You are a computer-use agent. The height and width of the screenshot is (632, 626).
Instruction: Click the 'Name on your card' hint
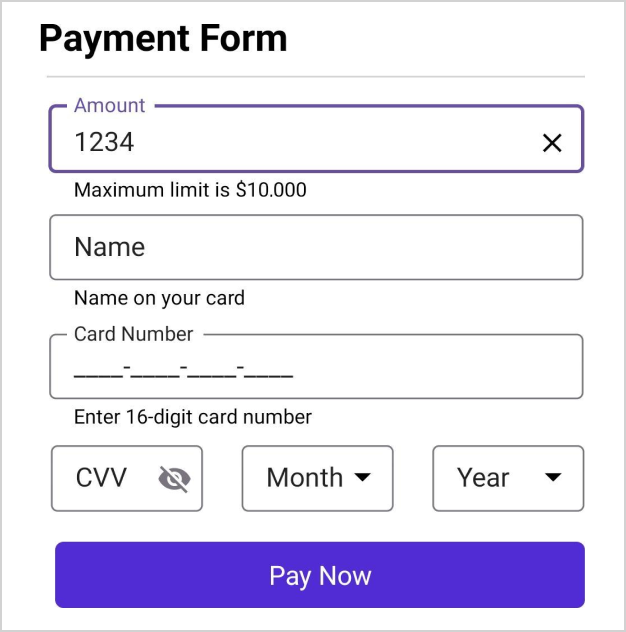159,298
